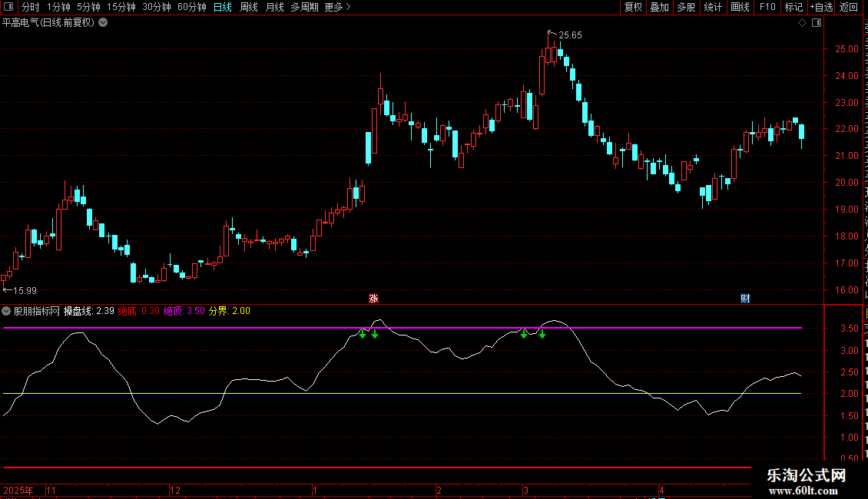Add stock via +自选 button
This screenshot has height=499, width=868.
[821, 7]
